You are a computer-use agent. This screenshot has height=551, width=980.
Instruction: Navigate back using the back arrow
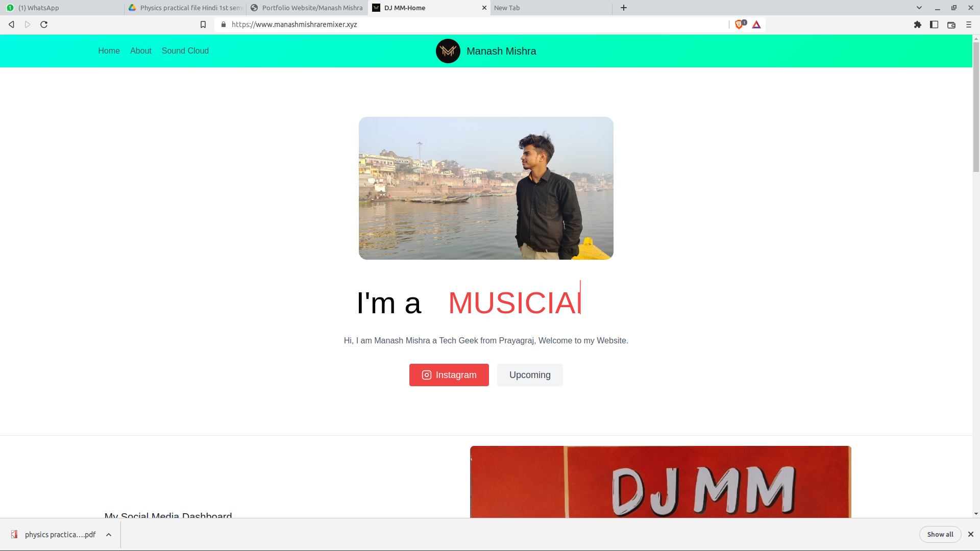[11, 24]
